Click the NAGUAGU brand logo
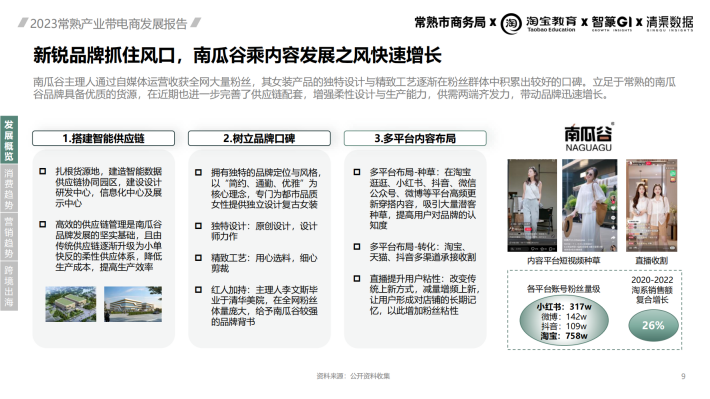The width and height of the screenshot is (710, 399). (589, 137)
